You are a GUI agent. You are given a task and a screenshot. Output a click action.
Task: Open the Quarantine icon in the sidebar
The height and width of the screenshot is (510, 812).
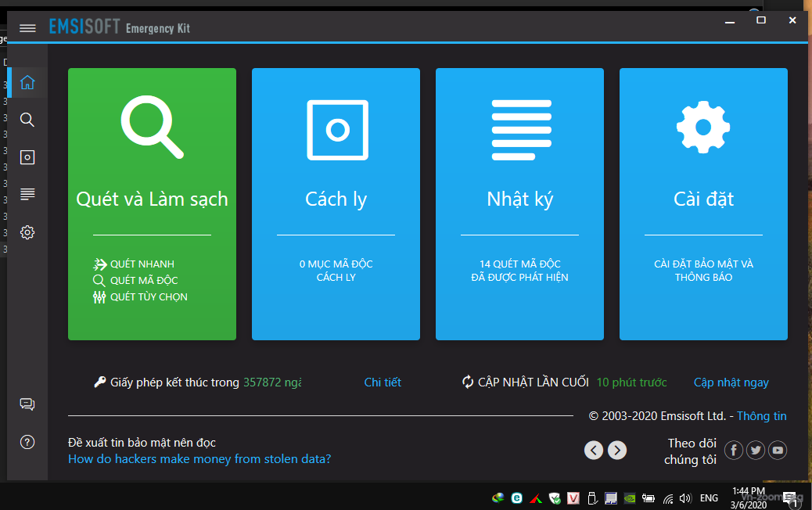27,157
